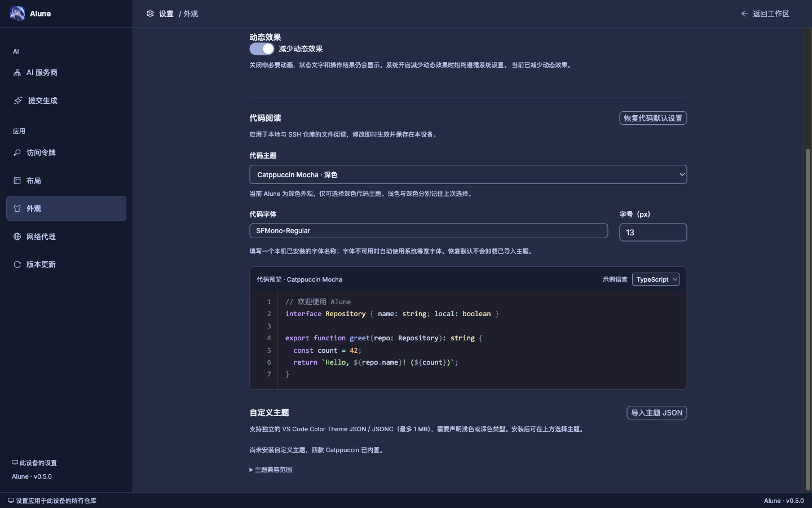
Task: Click the back arrow icon beside 返回工作区
Action: [744, 14]
